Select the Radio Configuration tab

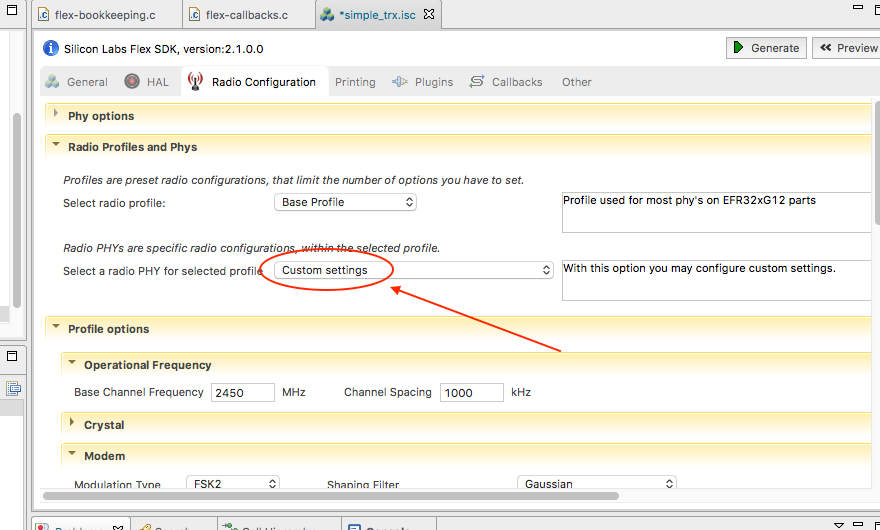[254, 82]
